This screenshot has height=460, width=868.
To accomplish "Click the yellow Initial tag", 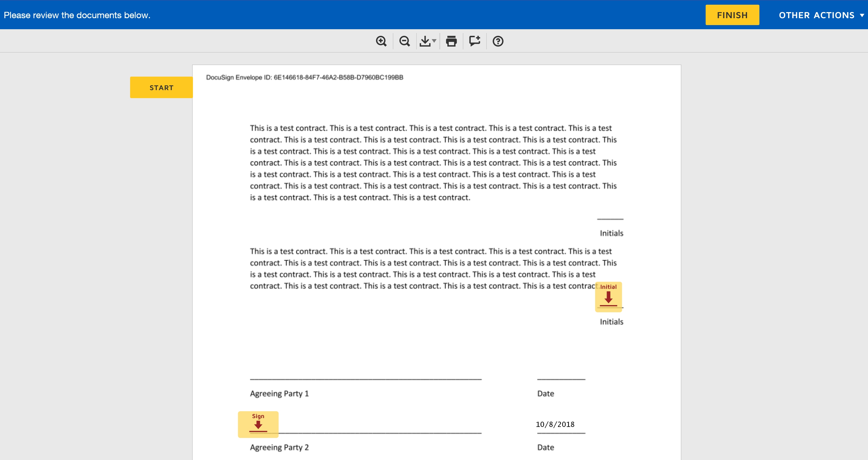I will click(x=608, y=297).
